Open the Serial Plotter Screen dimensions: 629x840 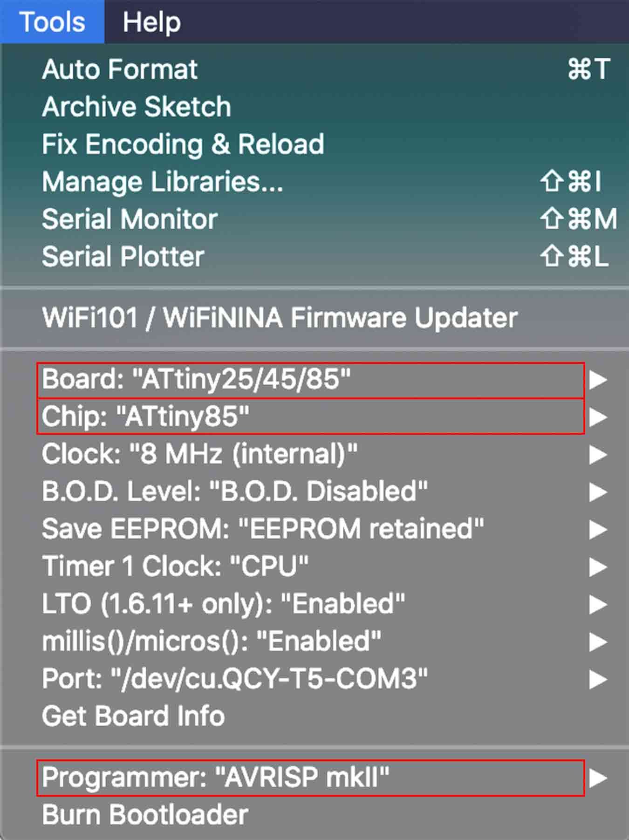tap(123, 256)
